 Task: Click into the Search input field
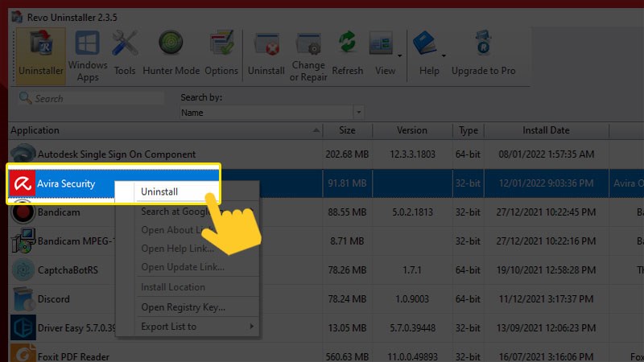click(x=90, y=98)
